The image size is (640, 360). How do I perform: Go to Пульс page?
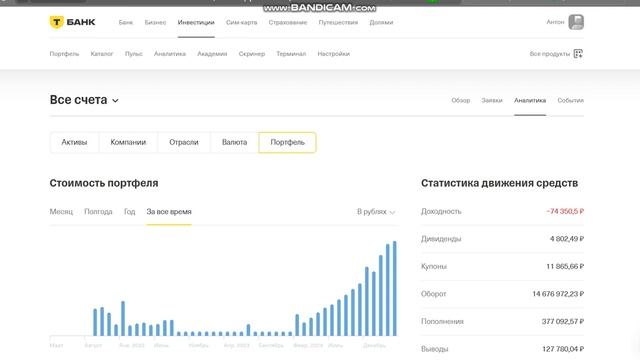(133, 54)
